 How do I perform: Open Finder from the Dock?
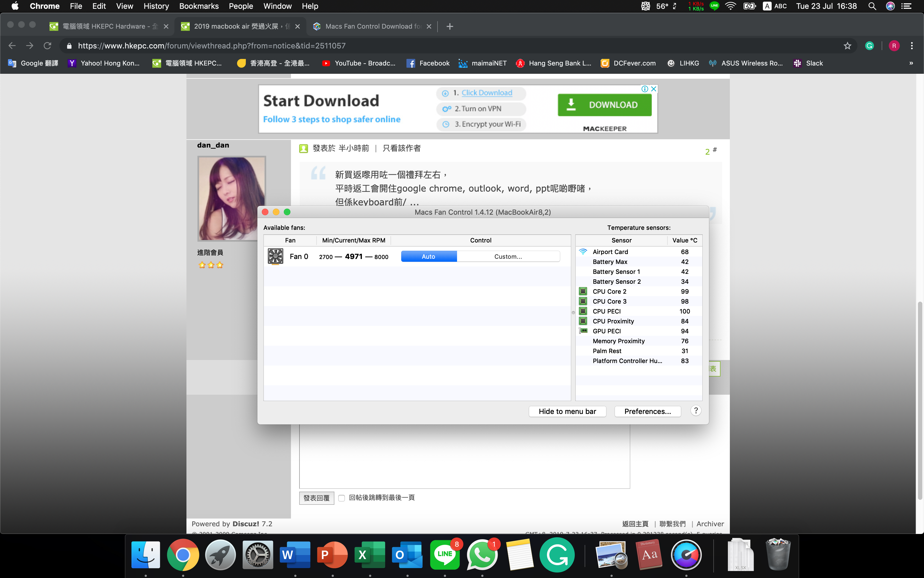(145, 555)
